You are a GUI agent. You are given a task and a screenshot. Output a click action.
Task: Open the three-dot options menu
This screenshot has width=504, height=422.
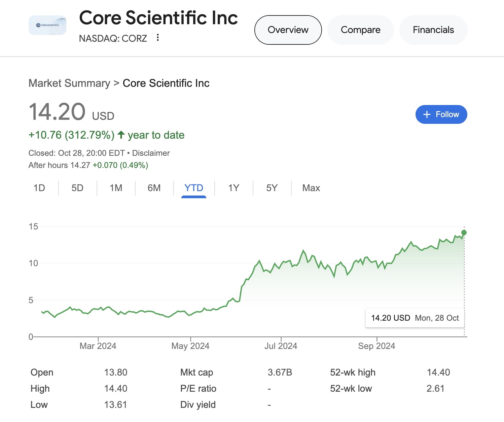157,38
